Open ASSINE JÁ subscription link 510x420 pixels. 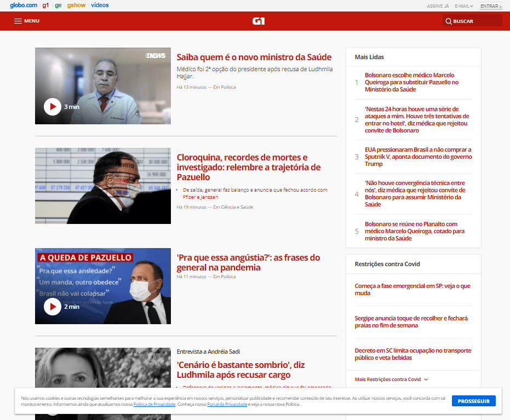coord(438,6)
